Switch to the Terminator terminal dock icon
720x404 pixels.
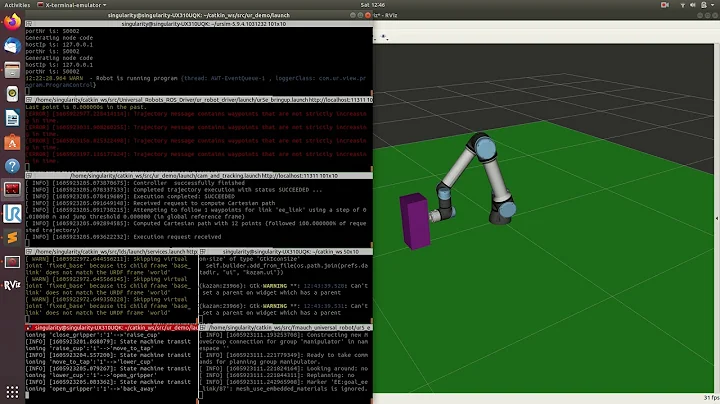tap(12, 189)
